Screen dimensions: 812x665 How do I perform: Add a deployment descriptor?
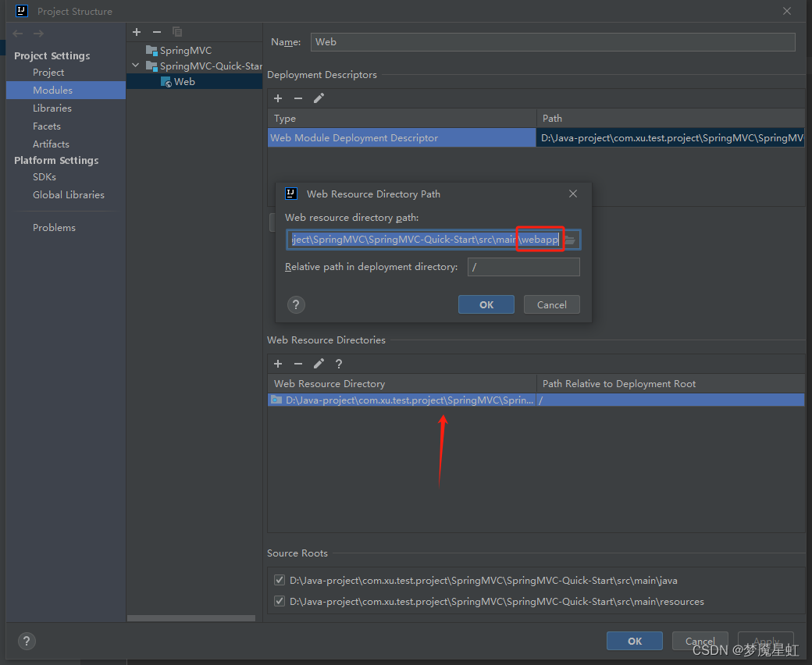[x=278, y=98]
